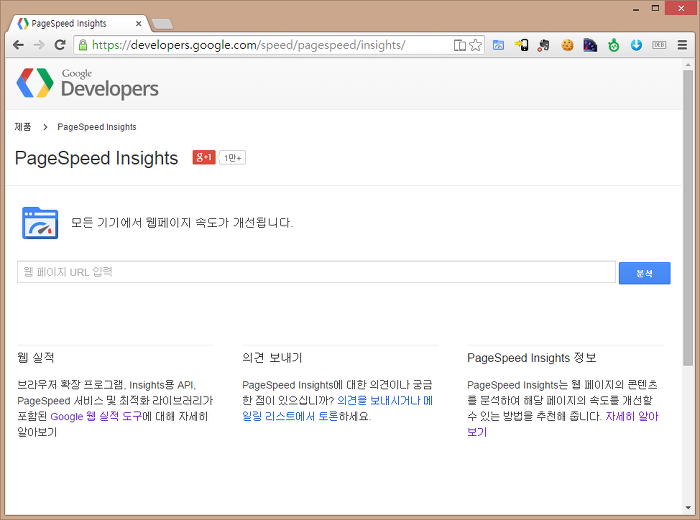Click the 모든 기기에서 웹페이지 tagline text

[182, 222]
